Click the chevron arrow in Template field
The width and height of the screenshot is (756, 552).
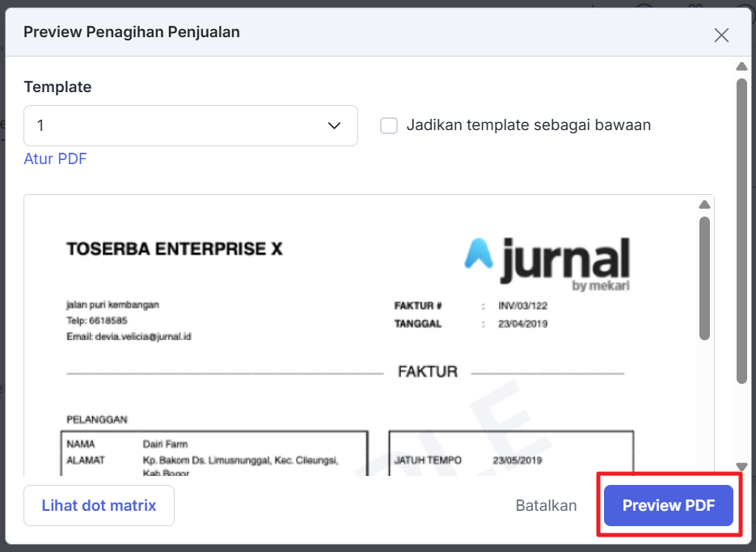point(335,125)
